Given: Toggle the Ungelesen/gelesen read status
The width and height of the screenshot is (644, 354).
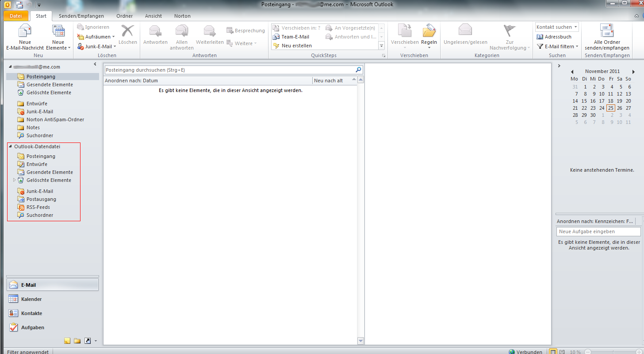Looking at the screenshot, I should 465,35.
